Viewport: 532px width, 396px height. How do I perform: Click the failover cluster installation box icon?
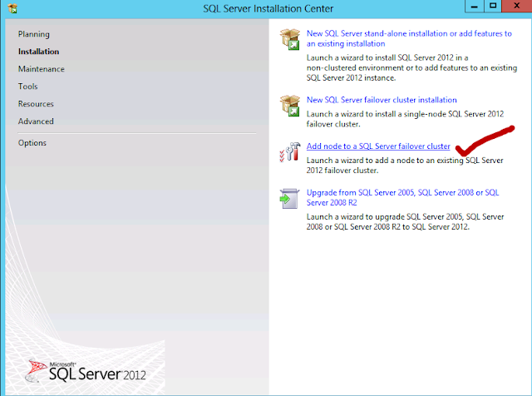pyautogui.click(x=290, y=106)
